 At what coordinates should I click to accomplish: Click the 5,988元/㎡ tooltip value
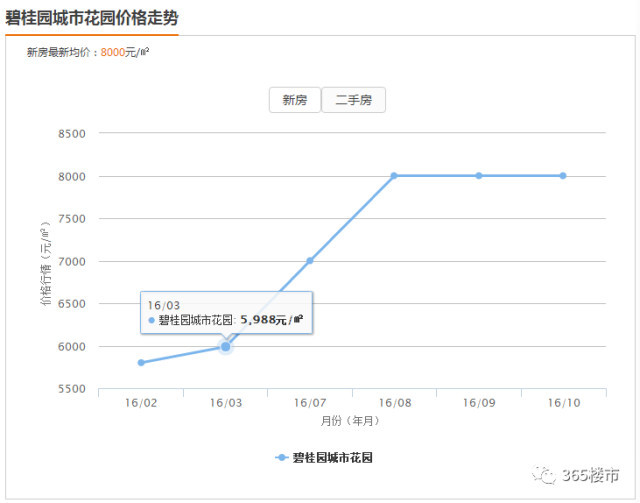point(272,319)
